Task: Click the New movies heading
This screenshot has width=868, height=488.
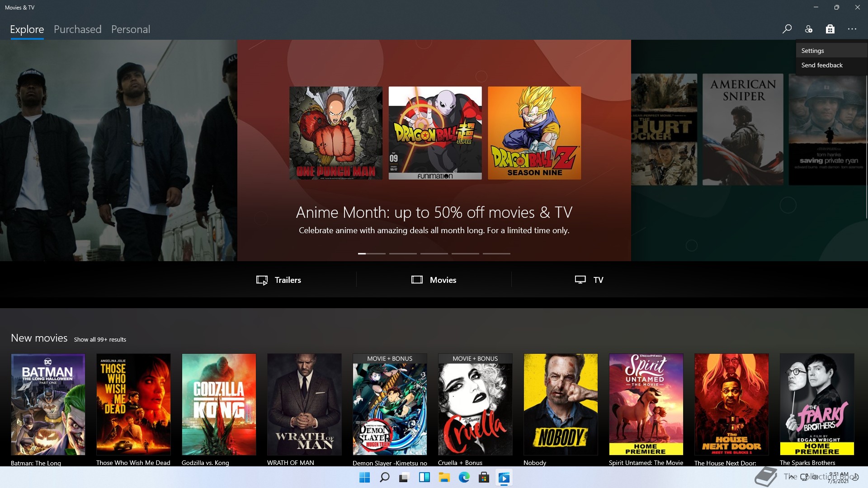Action: coord(39,338)
